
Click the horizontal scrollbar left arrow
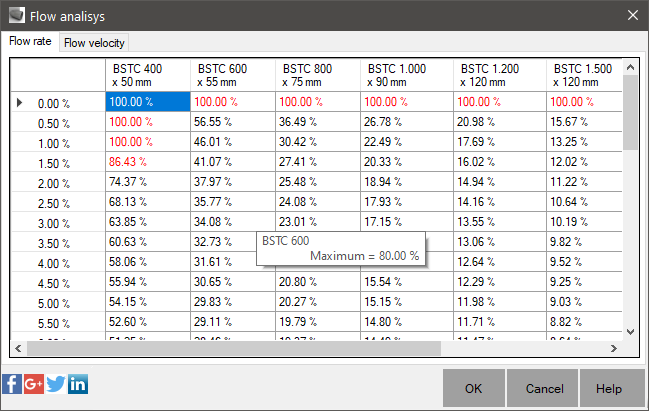18,349
